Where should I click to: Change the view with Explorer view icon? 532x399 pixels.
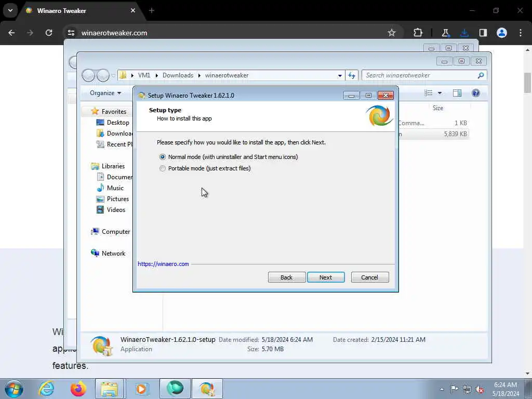429,93
